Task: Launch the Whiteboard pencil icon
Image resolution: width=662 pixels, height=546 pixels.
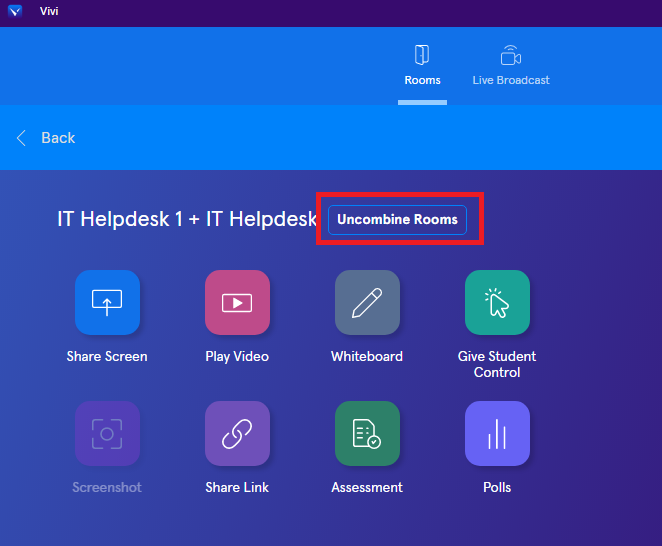Action: (x=367, y=302)
